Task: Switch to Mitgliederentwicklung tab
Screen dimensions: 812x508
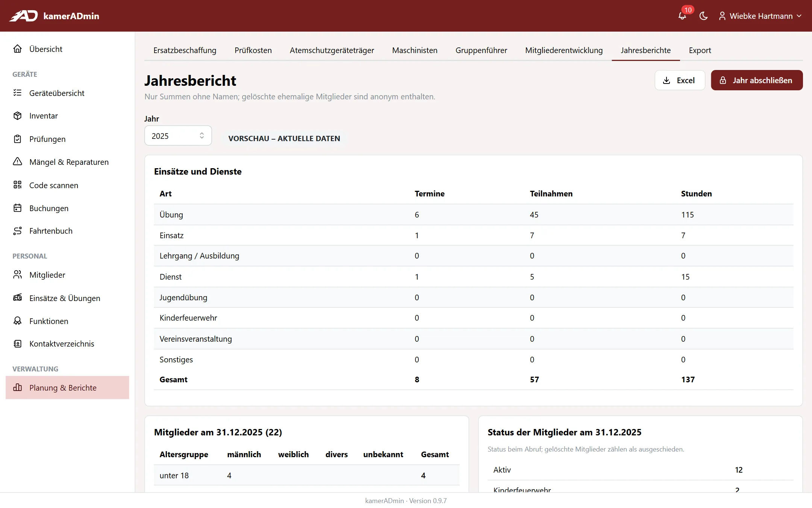Action: (x=564, y=50)
